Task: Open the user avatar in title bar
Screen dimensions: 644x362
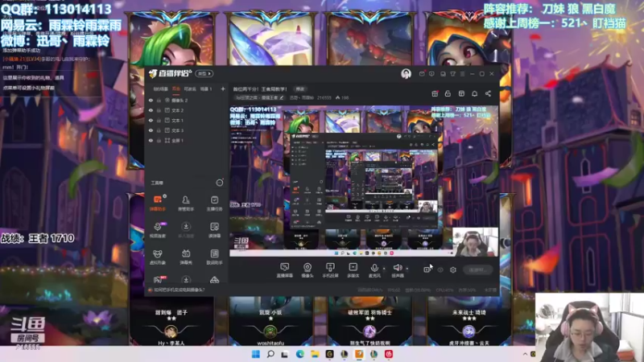Action: (406, 74)
